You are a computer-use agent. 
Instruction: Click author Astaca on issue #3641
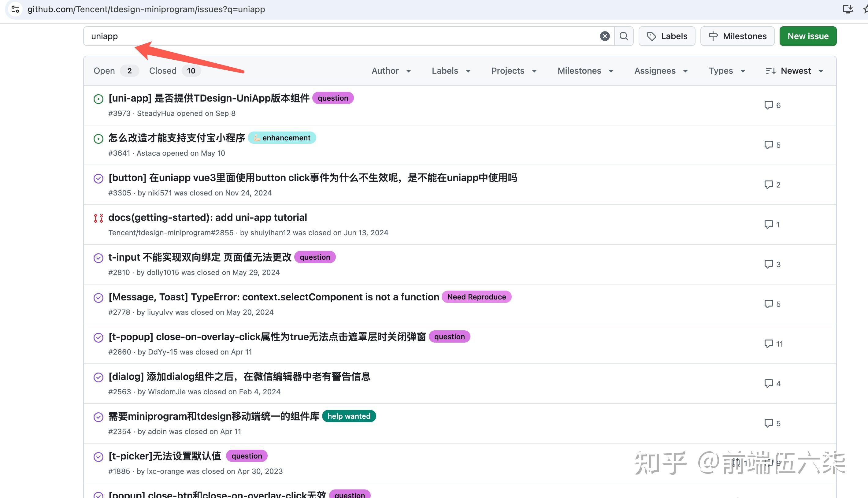[x=148, y=153]
